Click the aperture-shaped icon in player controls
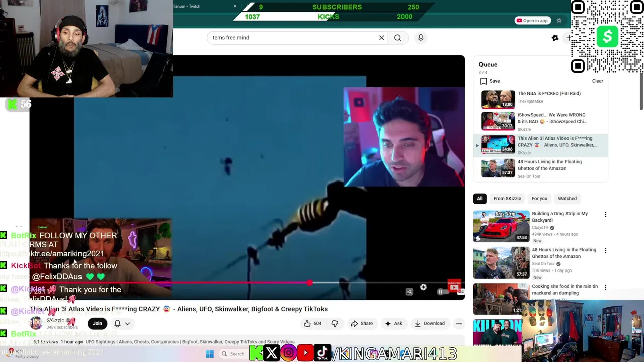The width and height of the screenshot is (644, 362). click(x=423, y=287)
